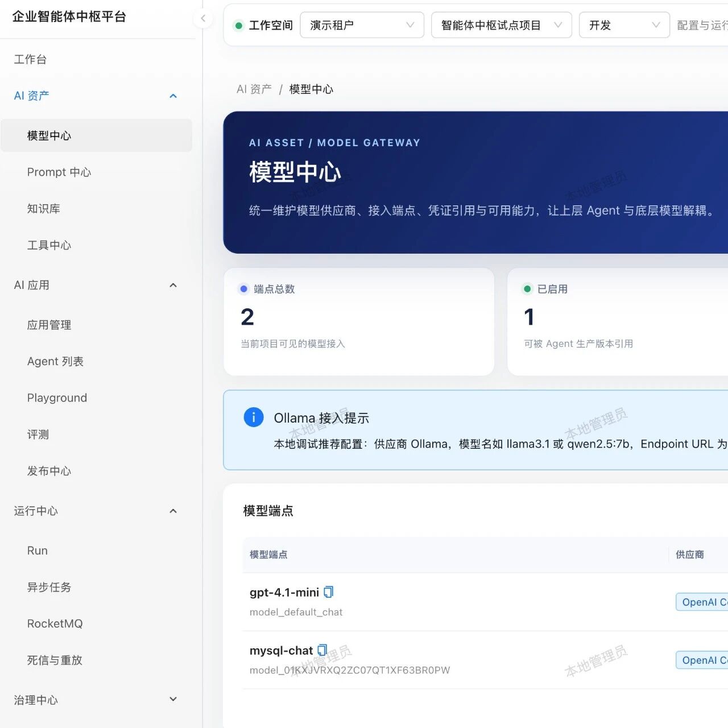Copy the mysql-chat model name

point(322,650)
